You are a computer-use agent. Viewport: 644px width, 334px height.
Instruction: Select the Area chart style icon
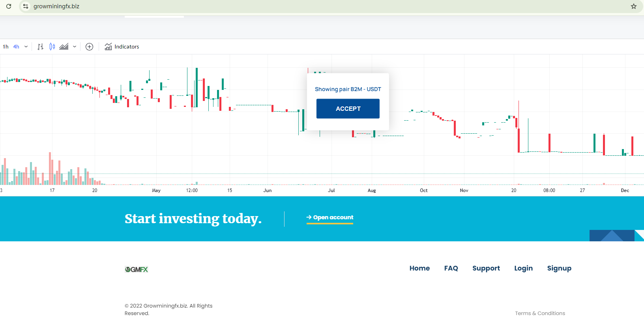pyautogui.click(x=64, y=47)
